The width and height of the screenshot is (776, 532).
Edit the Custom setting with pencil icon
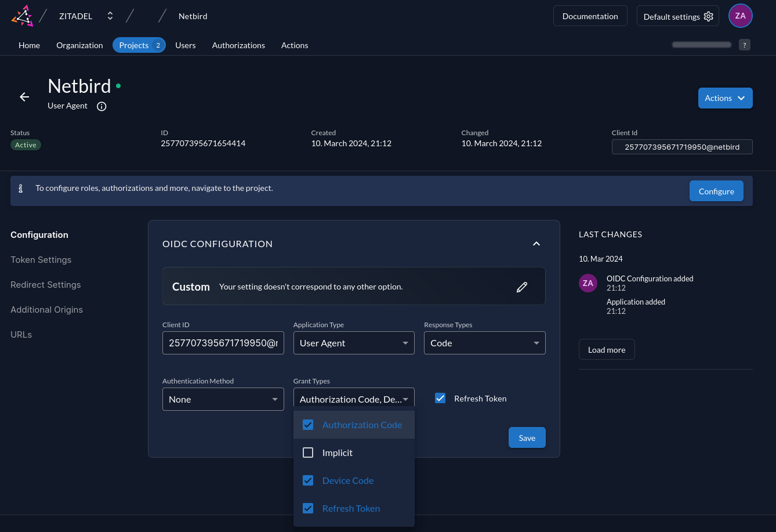coord(522,287)
